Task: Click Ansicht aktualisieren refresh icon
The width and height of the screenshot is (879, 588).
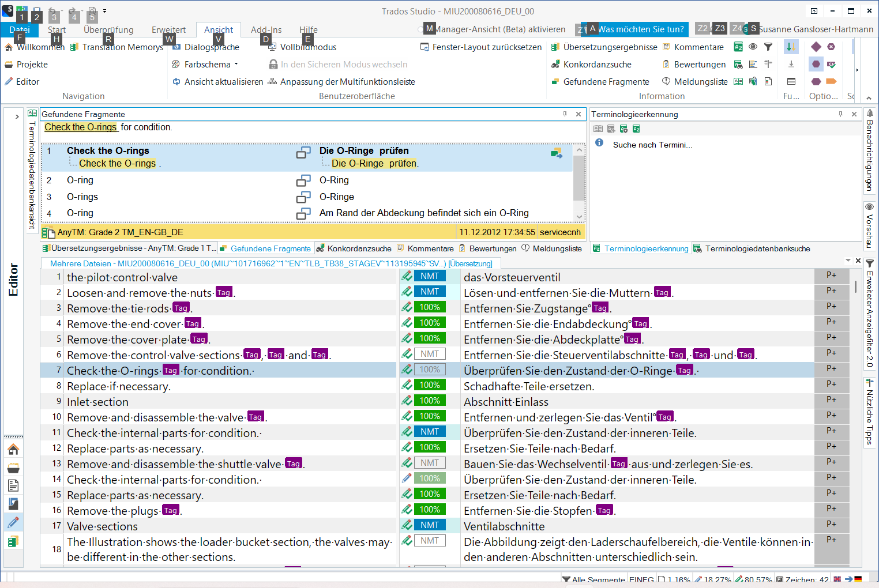Action: pyautogui.click(x=176, y=82)
